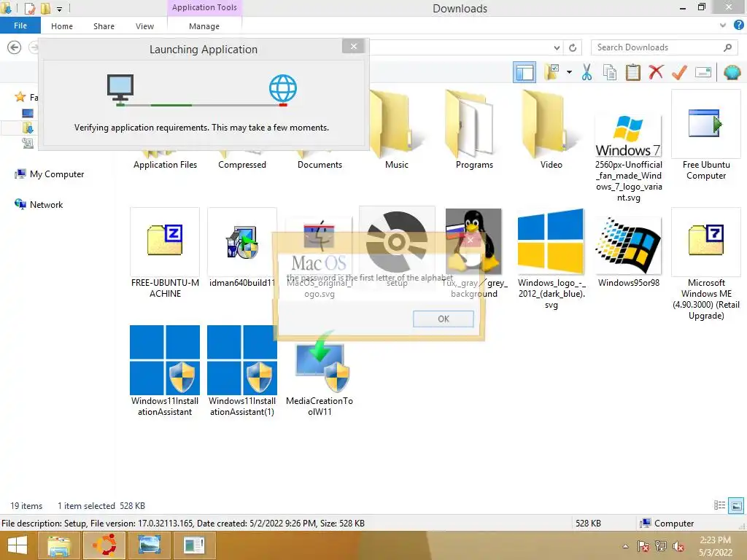
Task: Open the picture viewer taskbar app
Action: coord(149,545)
